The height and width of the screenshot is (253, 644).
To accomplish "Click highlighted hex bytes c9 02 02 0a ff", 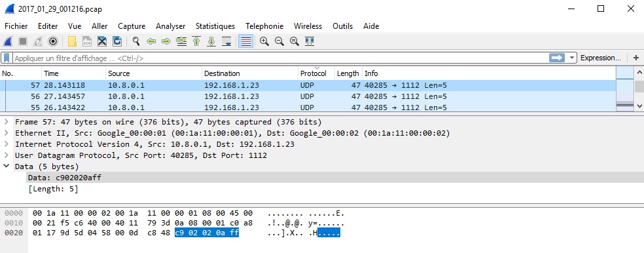I will click(207, 233).
